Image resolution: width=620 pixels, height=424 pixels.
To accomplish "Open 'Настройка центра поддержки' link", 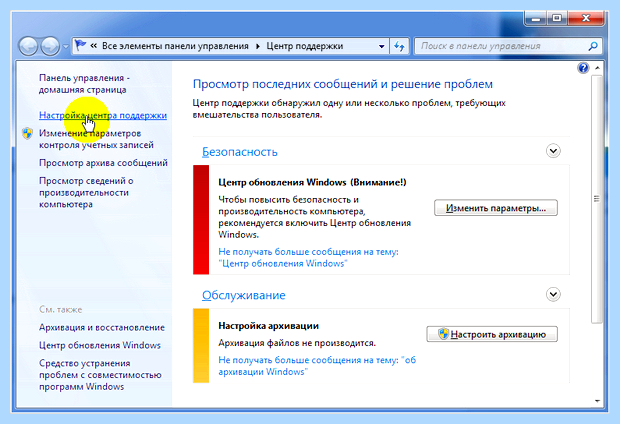I will tap(103, 115).
